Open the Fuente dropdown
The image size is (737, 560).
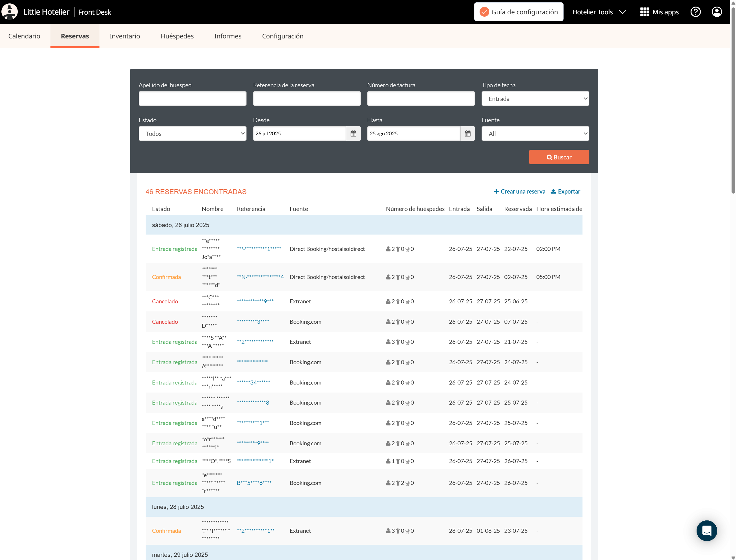[535, 134]
